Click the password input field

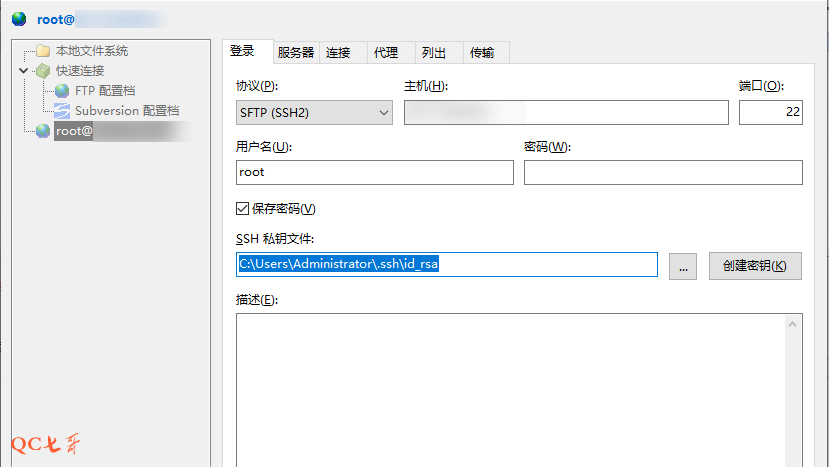point(662,173)
